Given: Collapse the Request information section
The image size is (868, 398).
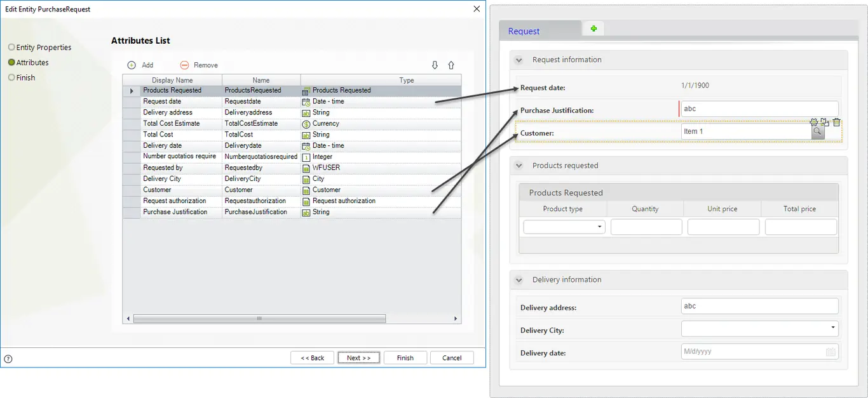Looking at the screenshot, I should (519, 60).
